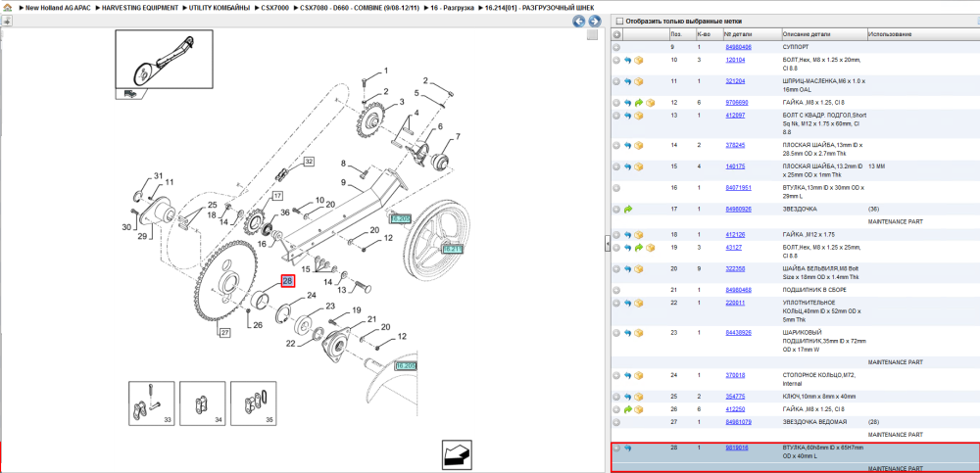Click green arrow icon in row 26

click(628, 409)
